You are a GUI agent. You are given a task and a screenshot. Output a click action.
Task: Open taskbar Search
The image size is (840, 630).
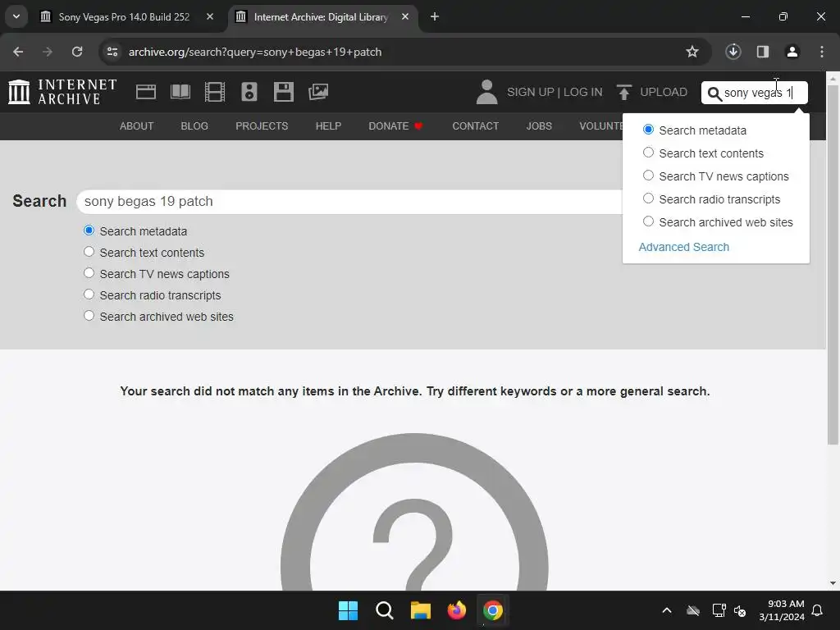click(384, 610)
